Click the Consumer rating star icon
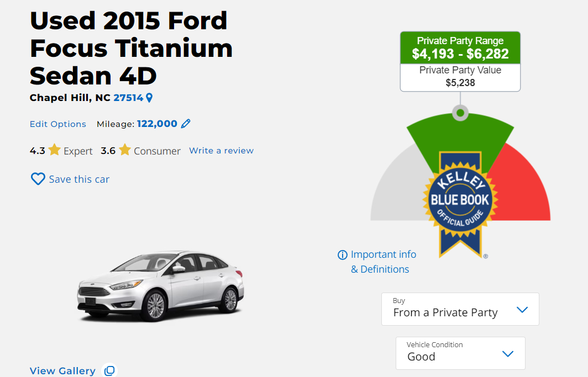 pos(125,150)
